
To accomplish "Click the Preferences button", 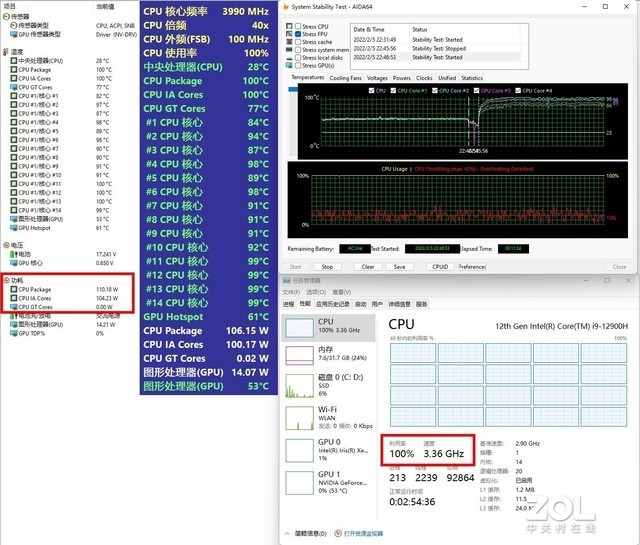I will pyautogui.click(x=472, y=267).
